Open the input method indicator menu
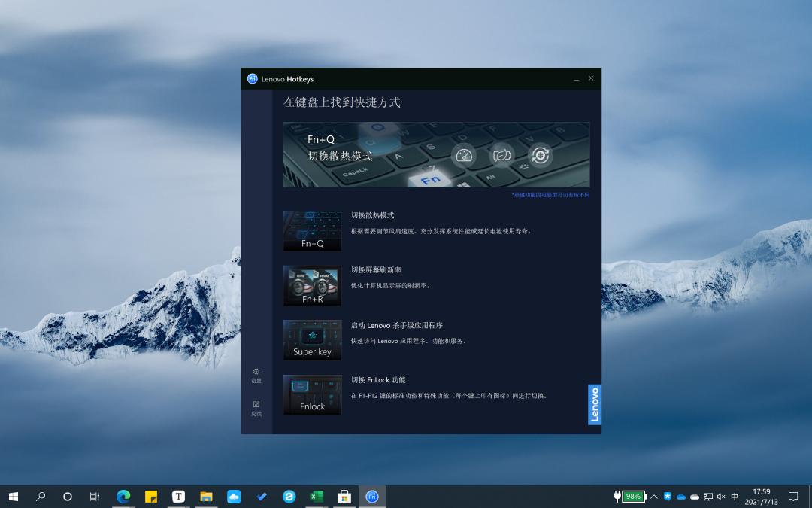Image resolution: width=812 pixels, height=508 pixels. click(735, 497)
